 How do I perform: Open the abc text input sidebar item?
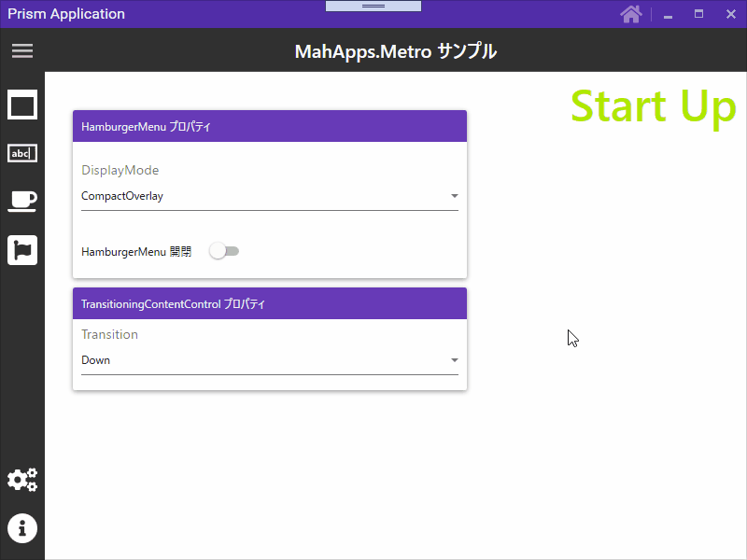coord(22,153)
